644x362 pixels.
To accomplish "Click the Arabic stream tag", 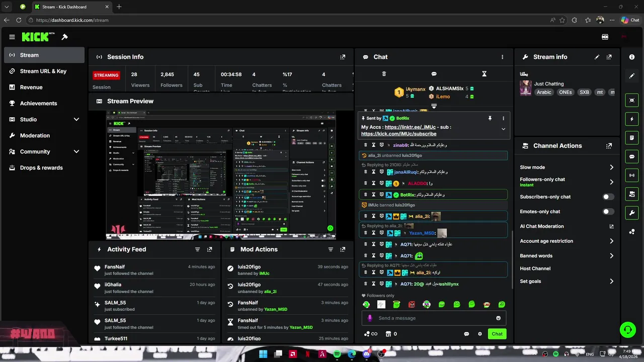I will [x=544, y=93].
